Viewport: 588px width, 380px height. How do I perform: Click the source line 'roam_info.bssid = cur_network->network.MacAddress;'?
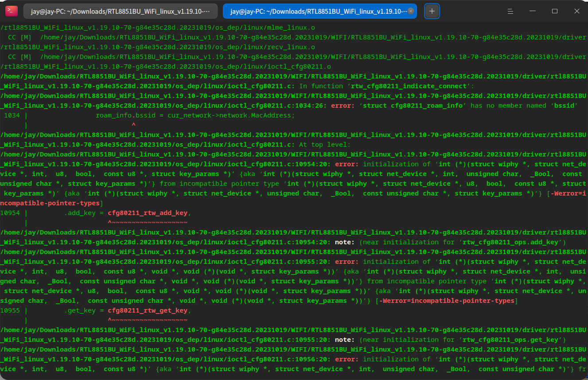[x=195, y=115]
